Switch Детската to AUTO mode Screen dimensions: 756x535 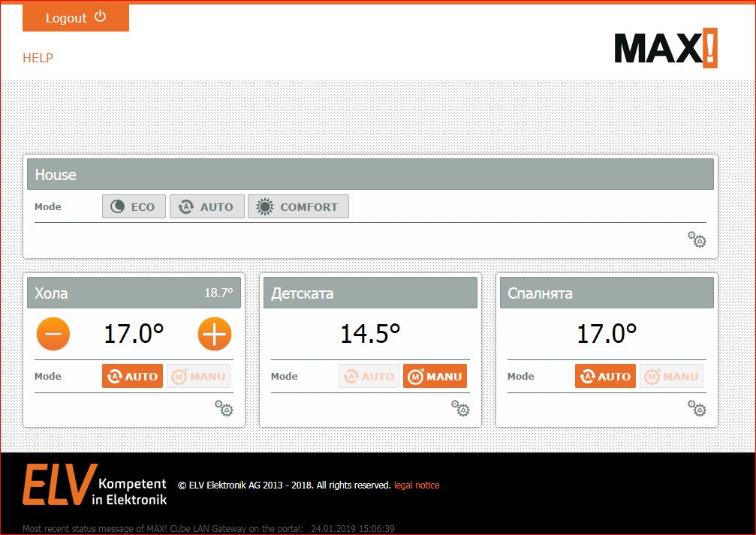369,377
